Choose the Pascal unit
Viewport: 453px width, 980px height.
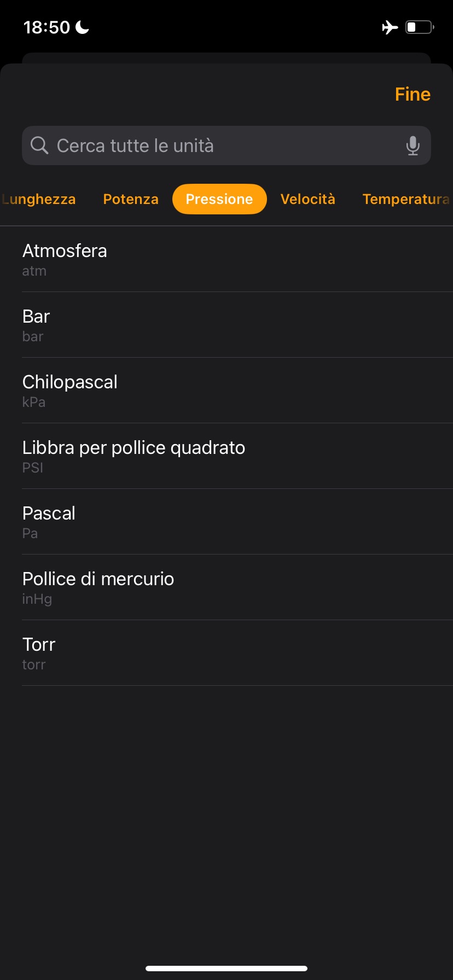tap(226, 522)
